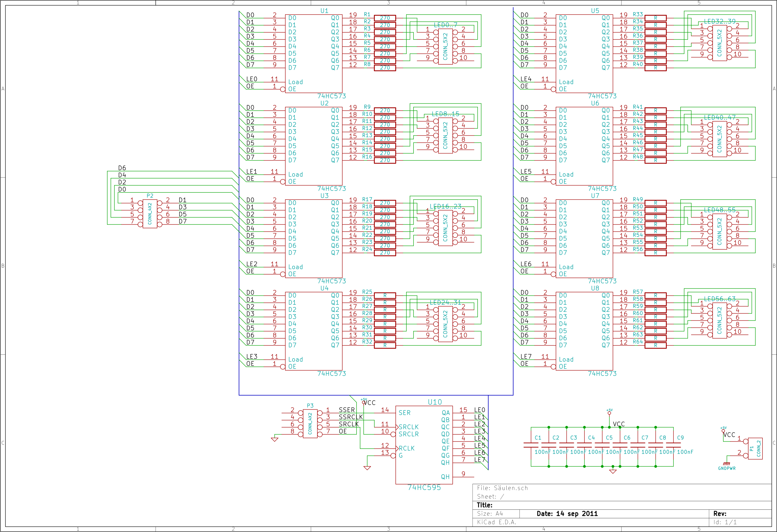Screen dimensions: 777x532
Task: Select the U3 74HC573 latch symbol
Action: [x=314, y=238]
